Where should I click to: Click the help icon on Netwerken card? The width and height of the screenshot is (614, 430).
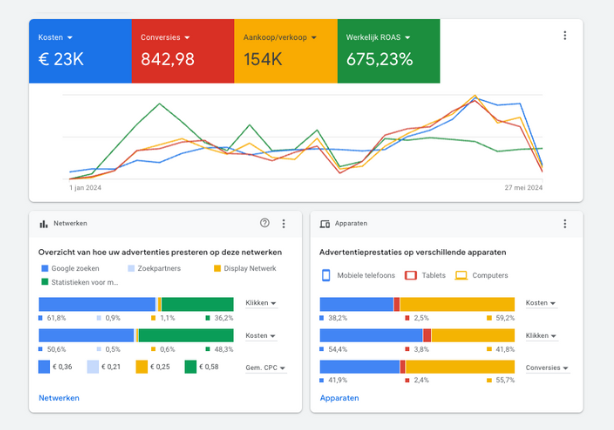pos(264,224)
